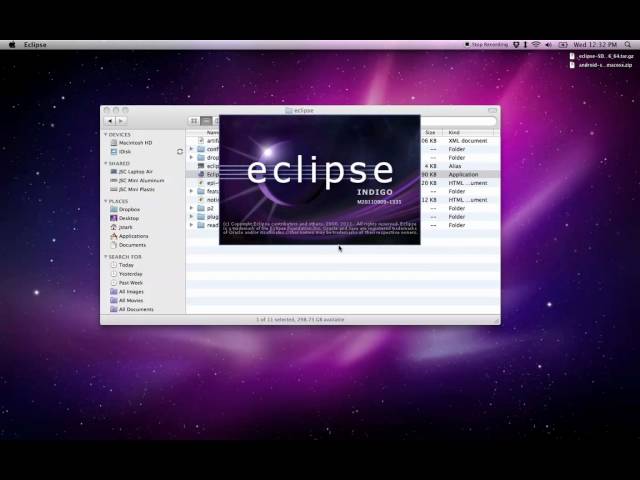Open the volume control icon
The height and width of the screenshot is (480, 640).
coord(548,44)
